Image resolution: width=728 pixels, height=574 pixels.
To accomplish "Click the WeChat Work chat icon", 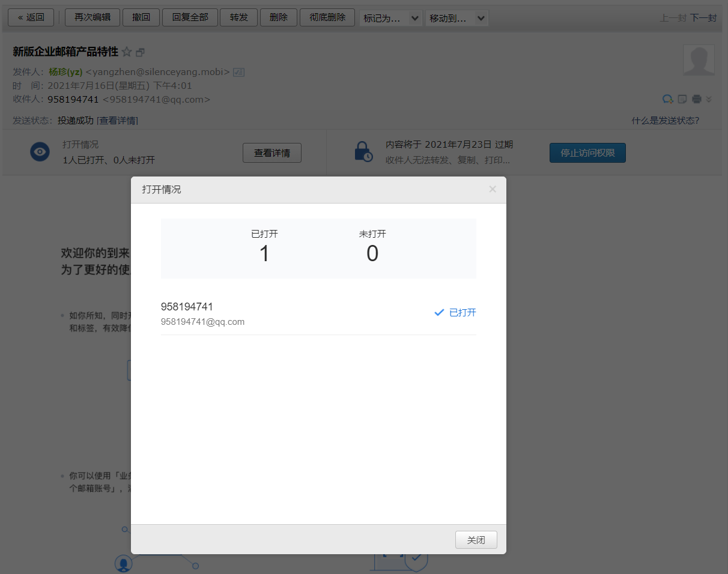I will pyautogui.click(x=668, y=99).
